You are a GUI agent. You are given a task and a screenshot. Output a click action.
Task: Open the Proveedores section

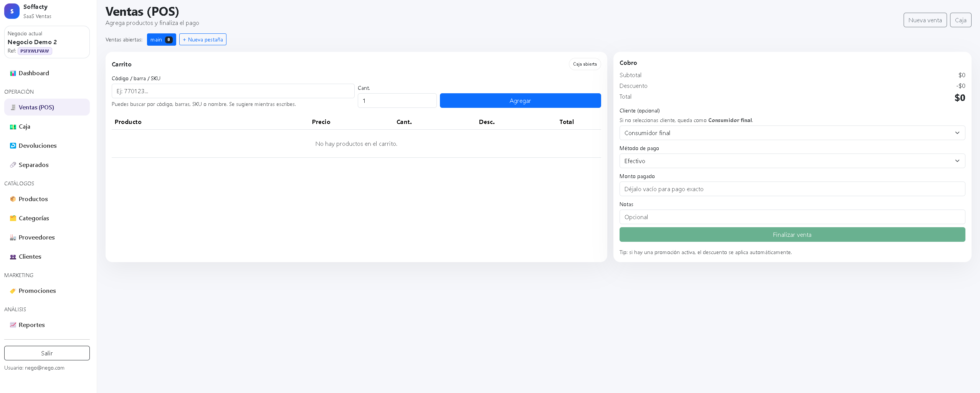tap(36, 237)
